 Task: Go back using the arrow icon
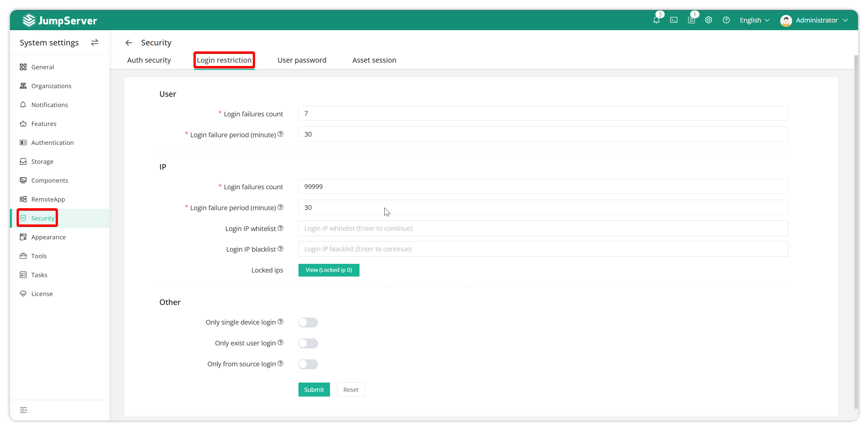129,42
